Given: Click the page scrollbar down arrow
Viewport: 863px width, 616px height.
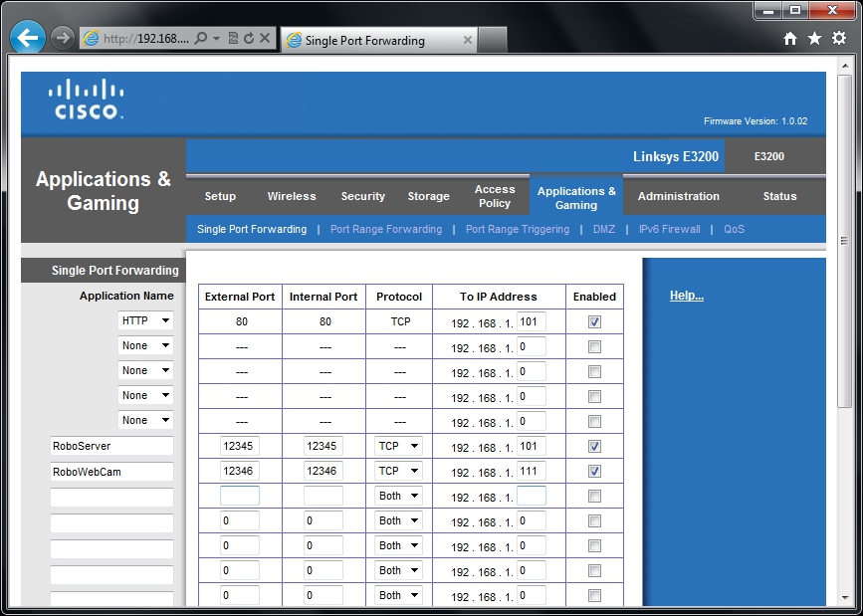Looking at the screenshot, I should 845,598.
